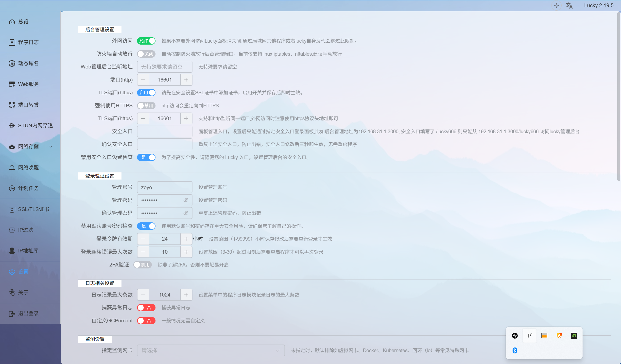Click the IP过滤 filter icon
Image resolution: width=621 pixels, height=364 pixels.
[12, 230]
